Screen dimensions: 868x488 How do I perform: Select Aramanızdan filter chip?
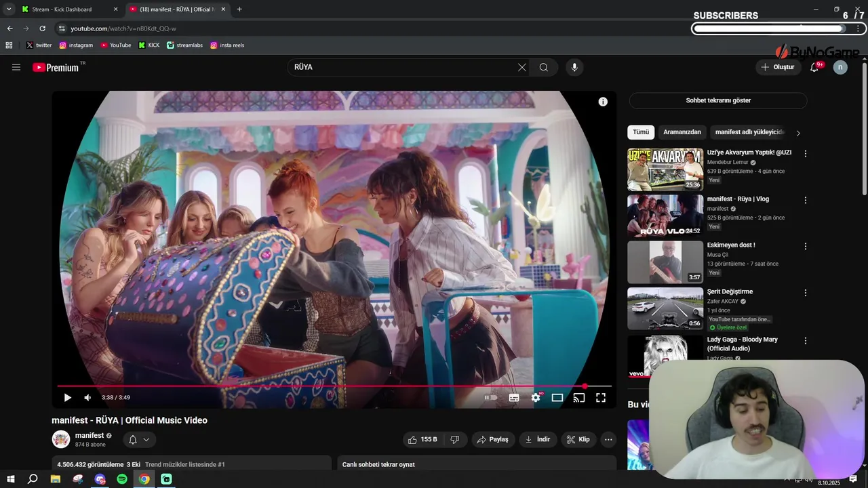point(682,132)
